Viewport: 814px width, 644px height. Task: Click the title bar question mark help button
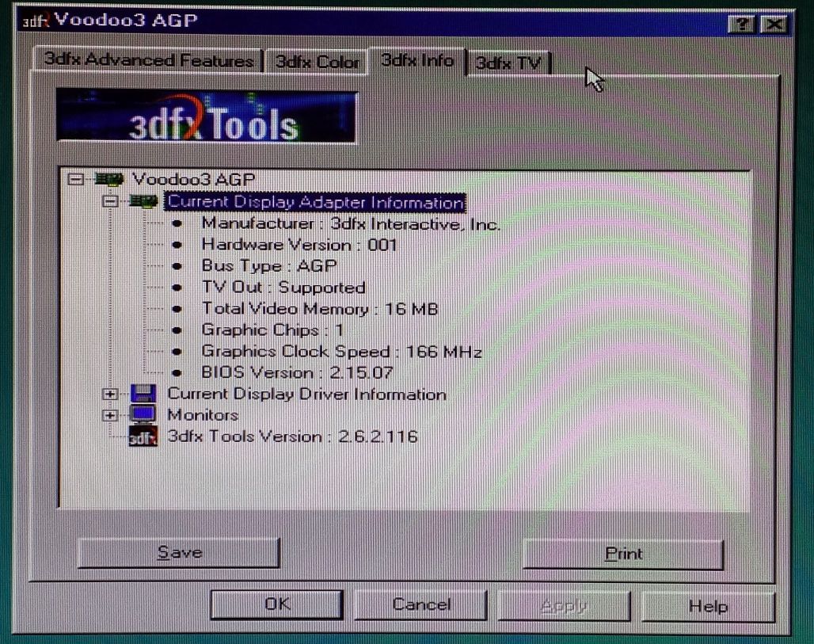[x=741, y=24]
